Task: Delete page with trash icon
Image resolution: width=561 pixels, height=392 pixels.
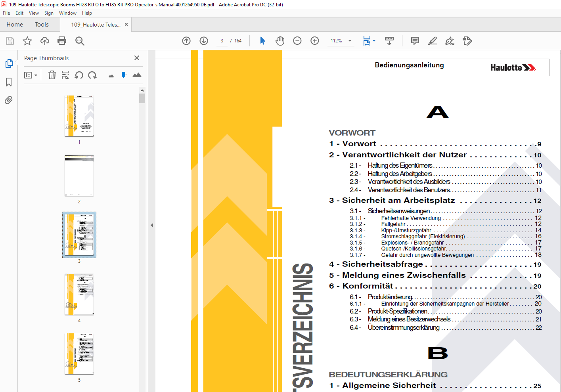Action: click(52, 75)
